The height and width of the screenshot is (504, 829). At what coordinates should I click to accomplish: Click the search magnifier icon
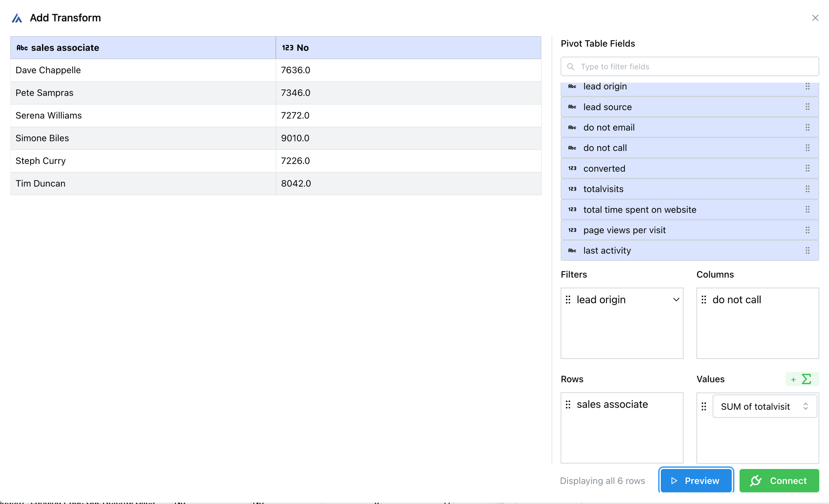point(571,67)
